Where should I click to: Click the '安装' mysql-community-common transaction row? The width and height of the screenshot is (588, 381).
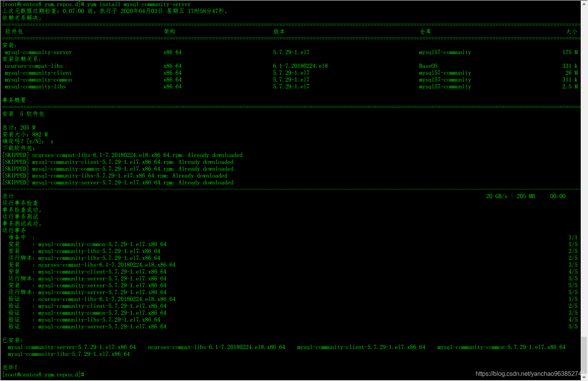pos(293,244)
